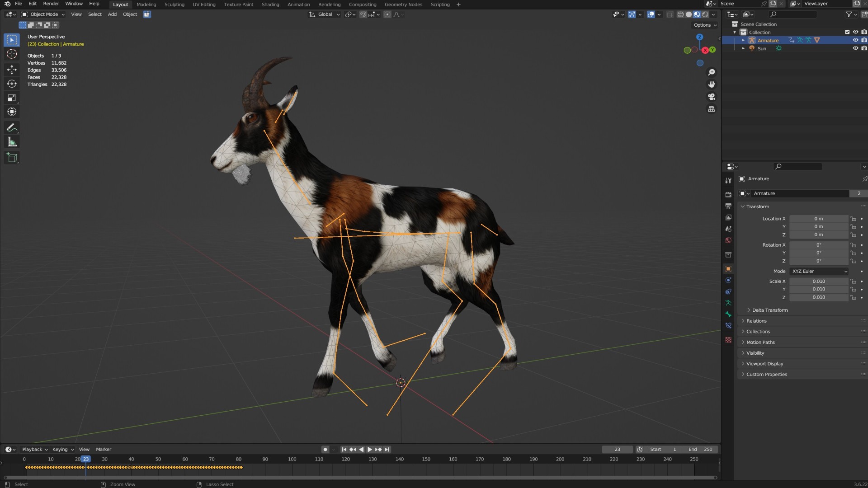Open the Global transform orientation dropdown

click(x=325, y=14)
